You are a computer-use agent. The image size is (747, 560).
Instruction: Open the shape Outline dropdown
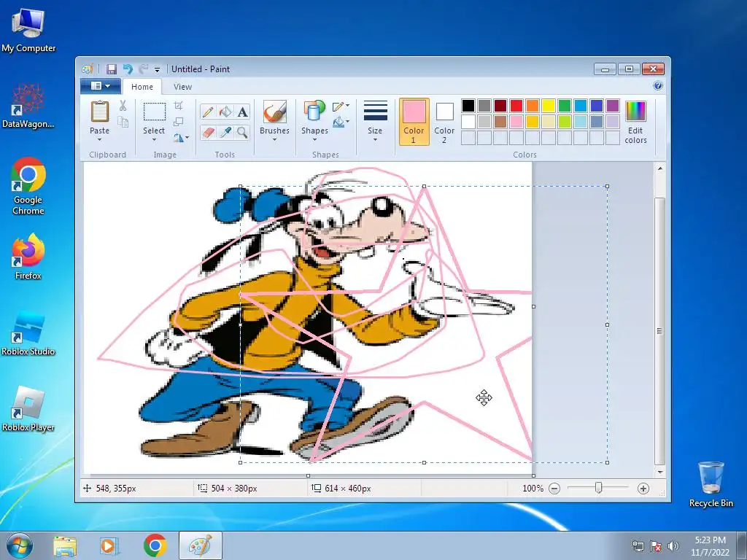pyautogui.click(x=341, y=106)
